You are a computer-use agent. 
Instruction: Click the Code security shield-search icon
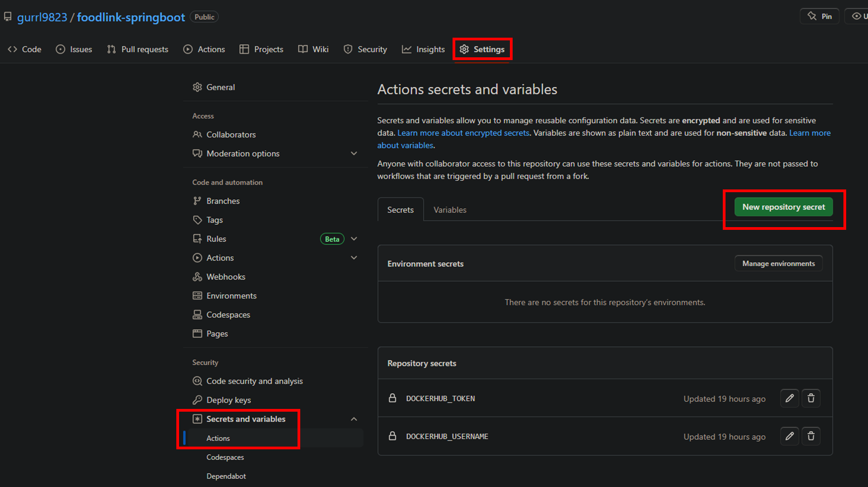[x=197, y=381]
